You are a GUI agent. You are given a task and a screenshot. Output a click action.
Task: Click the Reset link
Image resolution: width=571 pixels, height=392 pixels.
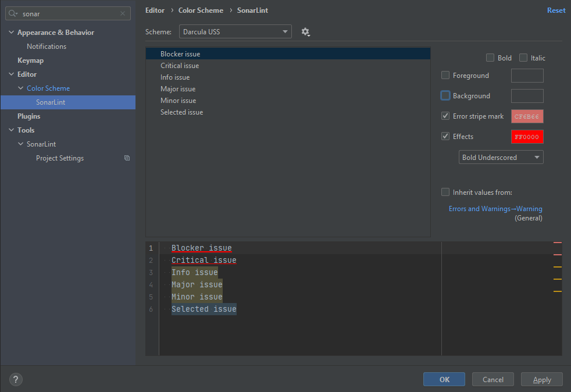[556, 10]
